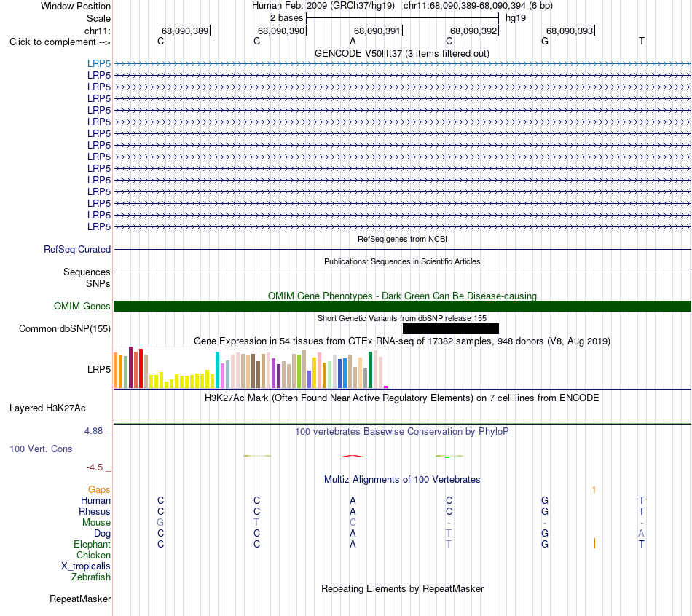Select the RepeatMasker track label
Viewport: 692px width, 616px height.
[x=80, y=599]
